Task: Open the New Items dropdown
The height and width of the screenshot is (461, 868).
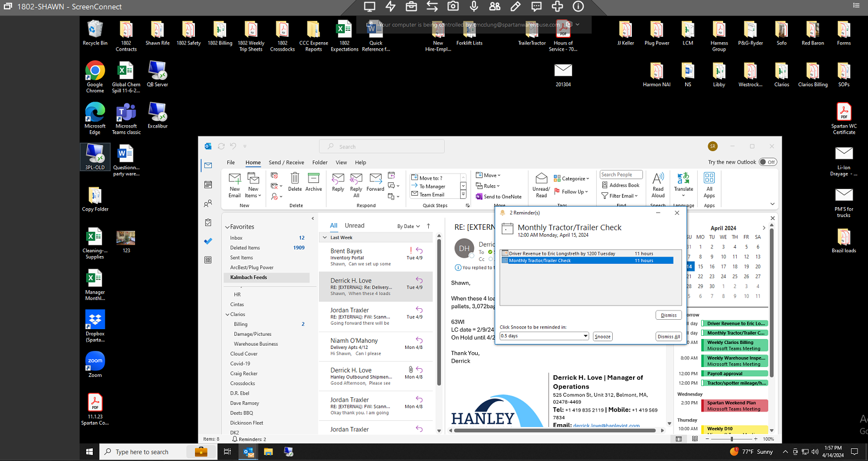Action: 253,185
